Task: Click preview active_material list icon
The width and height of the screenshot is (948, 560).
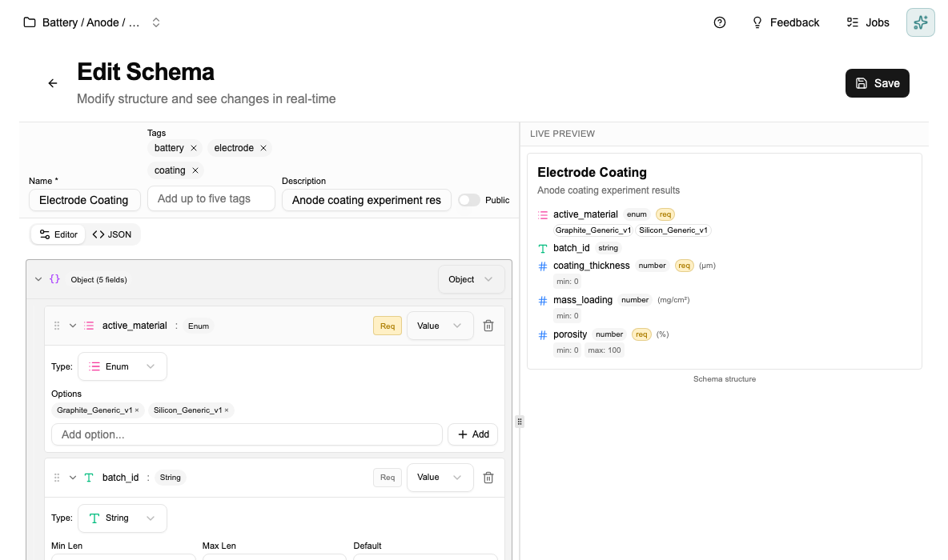Action: (543, 214)
